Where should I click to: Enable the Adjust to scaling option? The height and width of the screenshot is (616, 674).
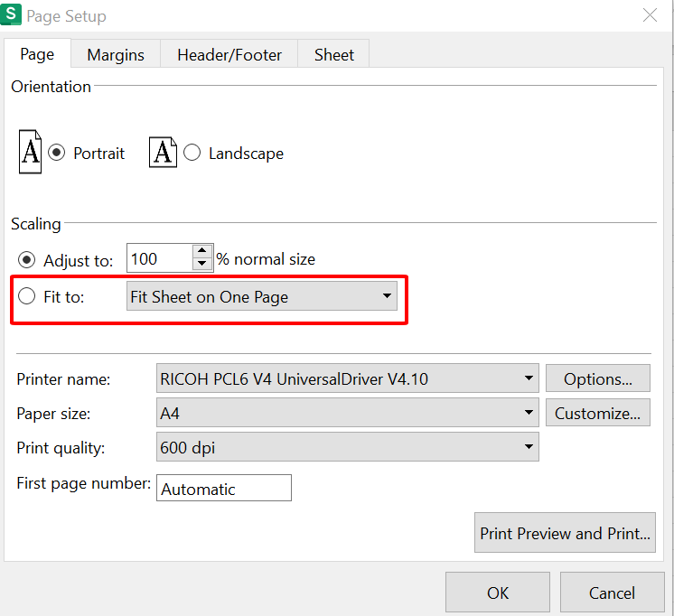point(26,260)
